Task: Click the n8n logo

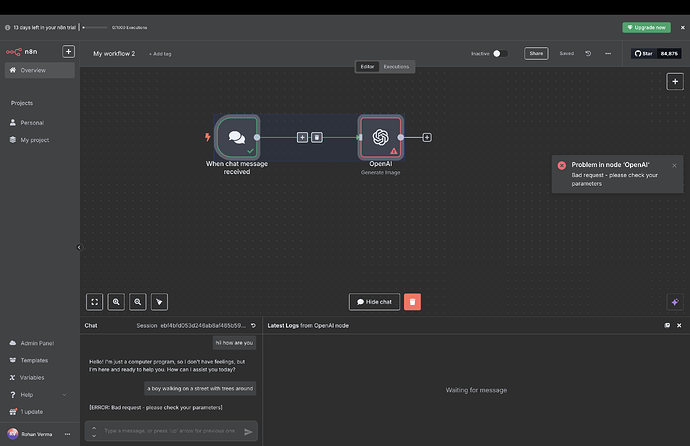Action: tap(22, 52)
